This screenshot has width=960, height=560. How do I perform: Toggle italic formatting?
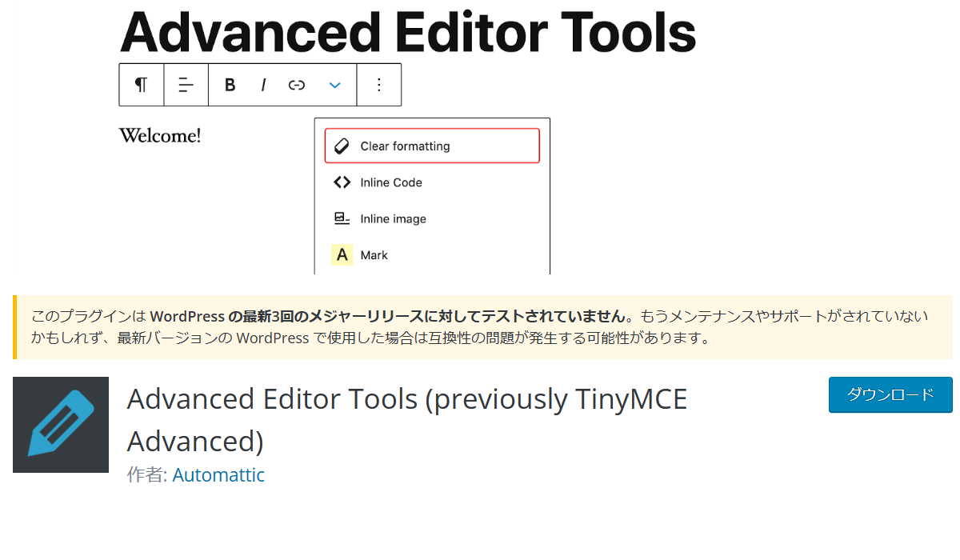pyautogui.click(x=263, y=85)
